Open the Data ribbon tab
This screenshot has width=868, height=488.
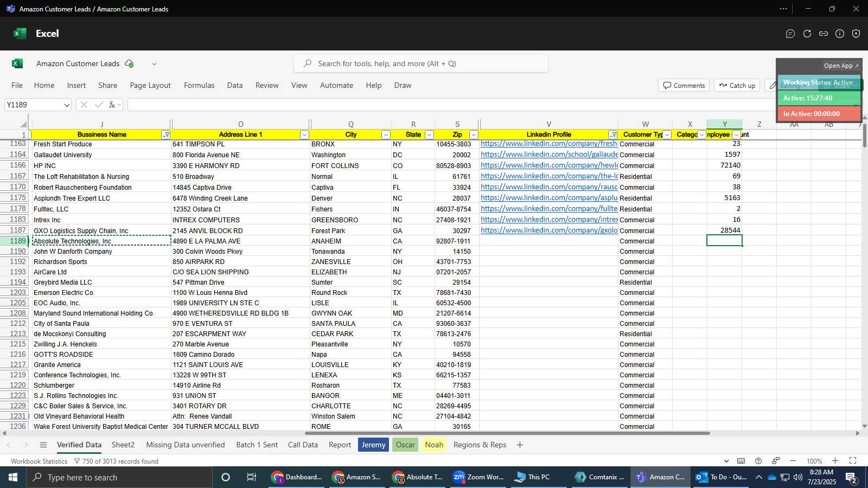tap(235, 85)
